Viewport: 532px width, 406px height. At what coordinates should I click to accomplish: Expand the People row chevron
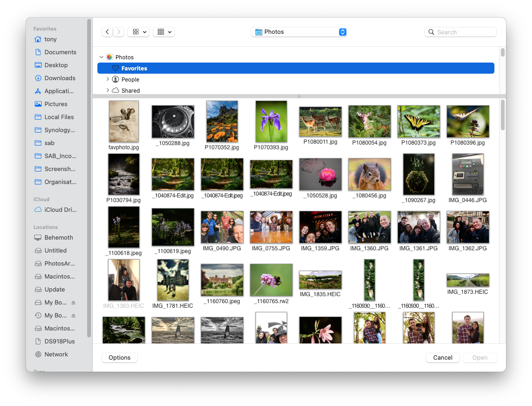108,79
